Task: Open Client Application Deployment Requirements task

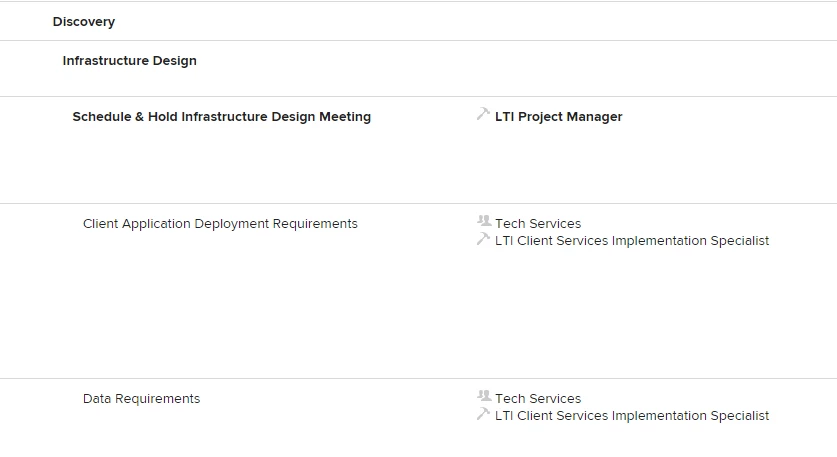Action: 220,224
